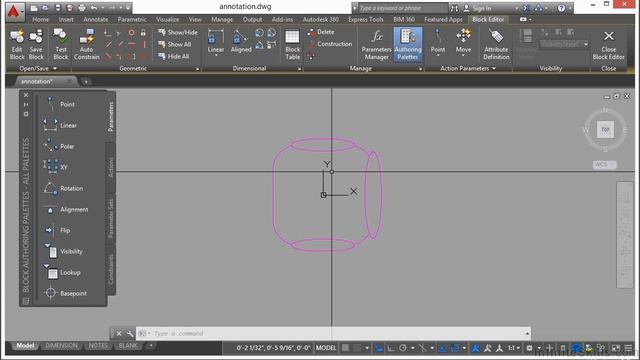Select the Point parameter in palette

(59, 104)
